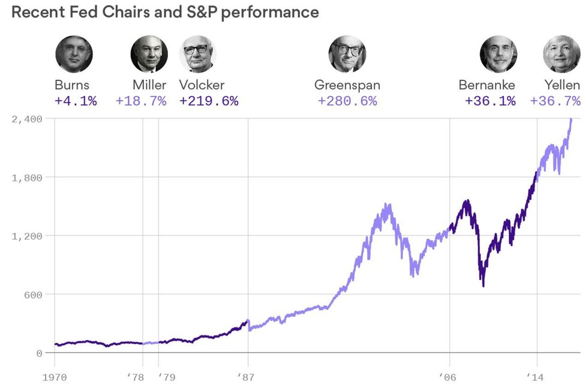Click the Burns name label
The image size is (588, 385).
click(x=72, y=85)
